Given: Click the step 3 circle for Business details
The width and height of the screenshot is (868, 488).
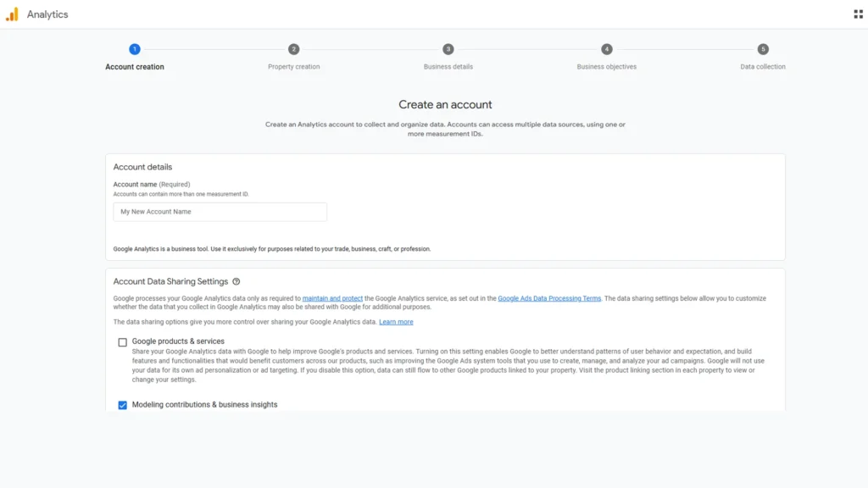Looking at the screenshot, I should (x=448, y=49).
